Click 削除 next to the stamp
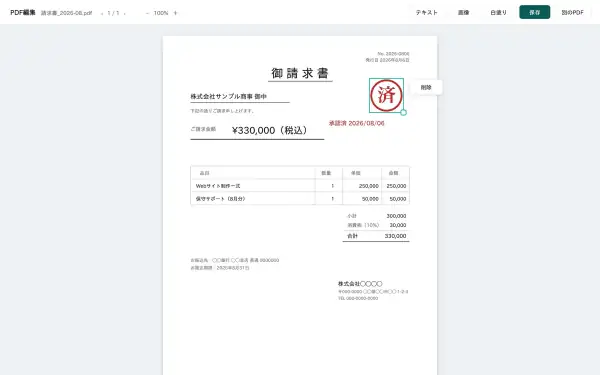 pos(426,87)
